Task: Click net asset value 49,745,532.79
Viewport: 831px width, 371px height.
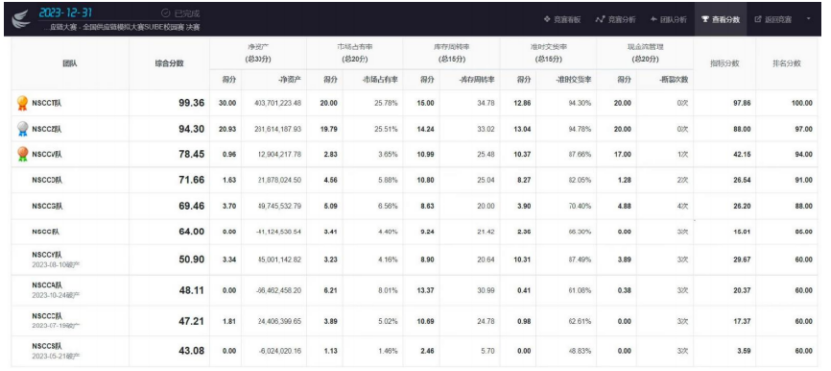Action: tap(278, 206)
